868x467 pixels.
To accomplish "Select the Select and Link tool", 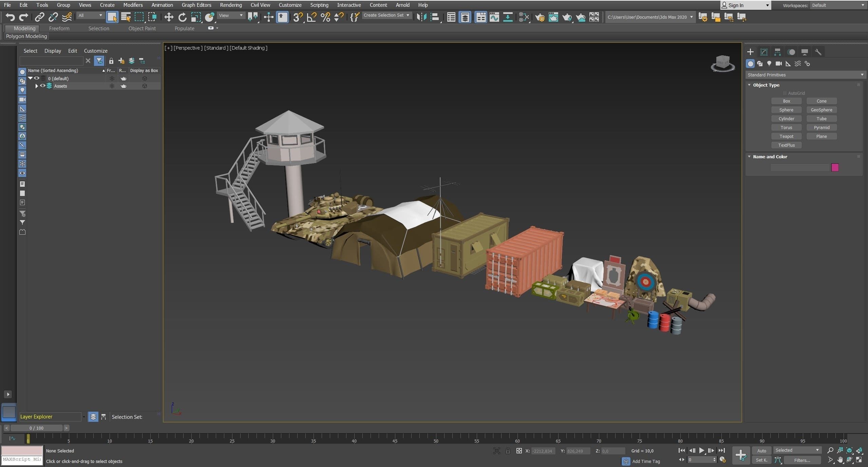I will (x=40, y=17).
